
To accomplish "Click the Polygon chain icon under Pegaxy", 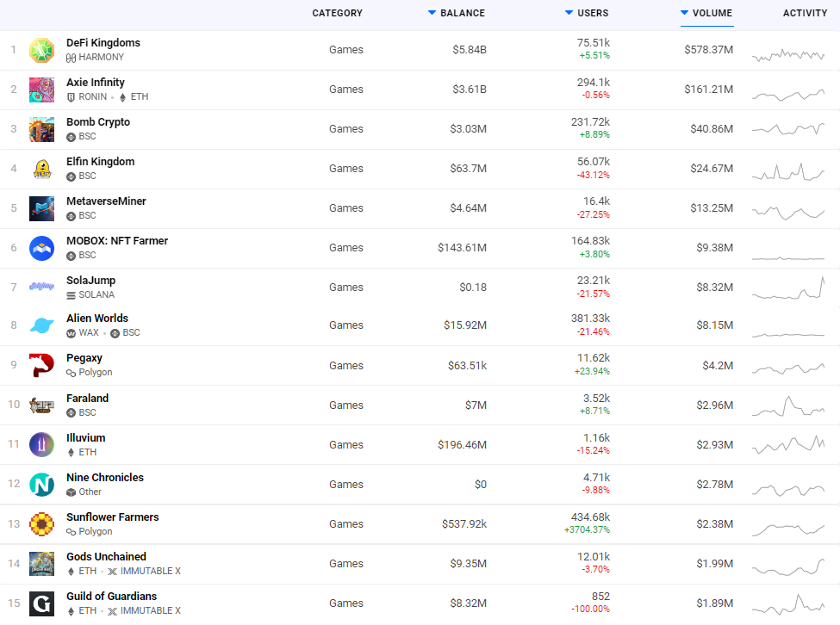I will click(x=71, y=373).
